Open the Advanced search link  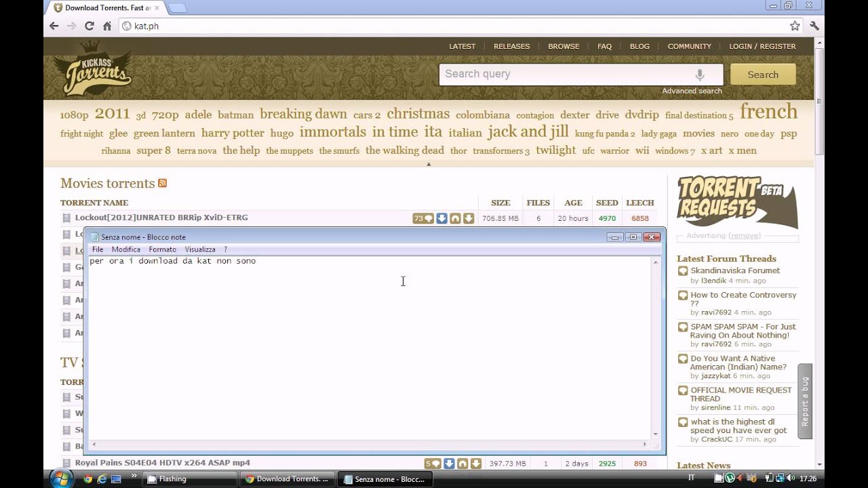point(692,91)
